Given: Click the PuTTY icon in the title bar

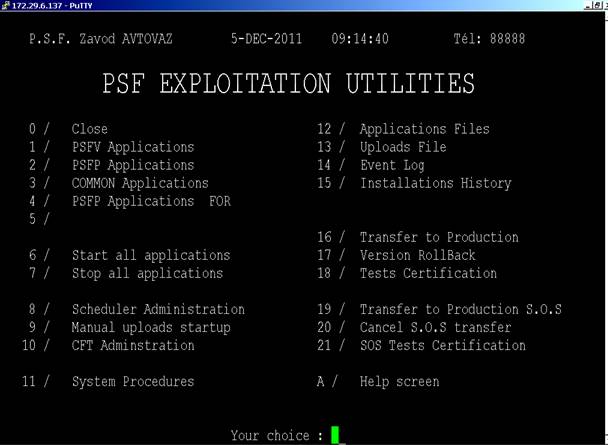Looking at the screenshot, I should coord(5,5).
